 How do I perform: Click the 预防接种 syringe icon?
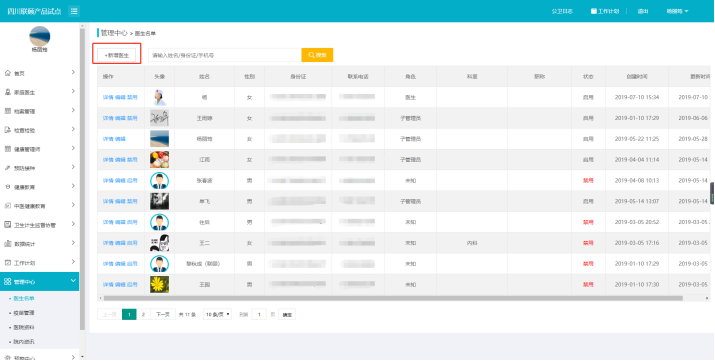click(7, 168)
